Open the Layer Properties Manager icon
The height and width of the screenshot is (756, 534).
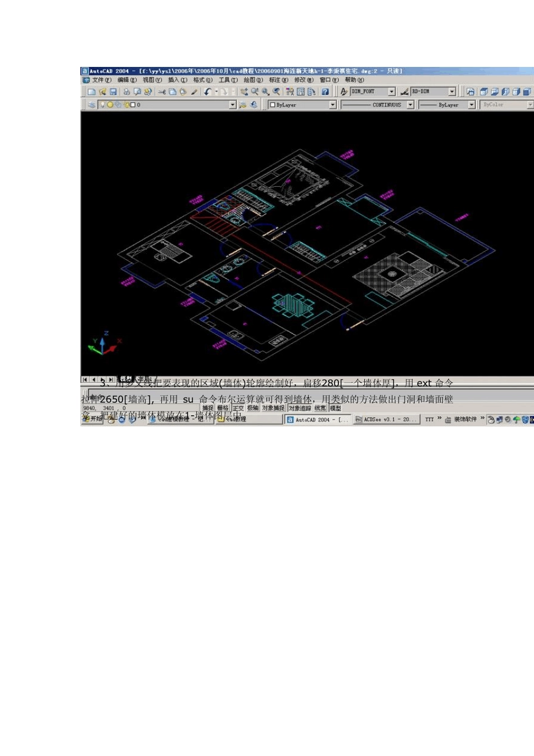click(x=92, y=105)
